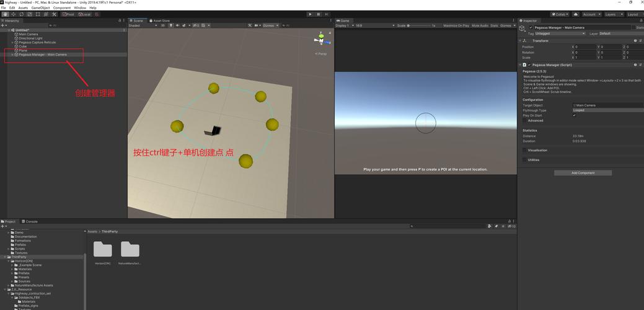The height and width of the screenshot is (310, 644).
Task: Open custom editor tools icon
Action: 54,14
